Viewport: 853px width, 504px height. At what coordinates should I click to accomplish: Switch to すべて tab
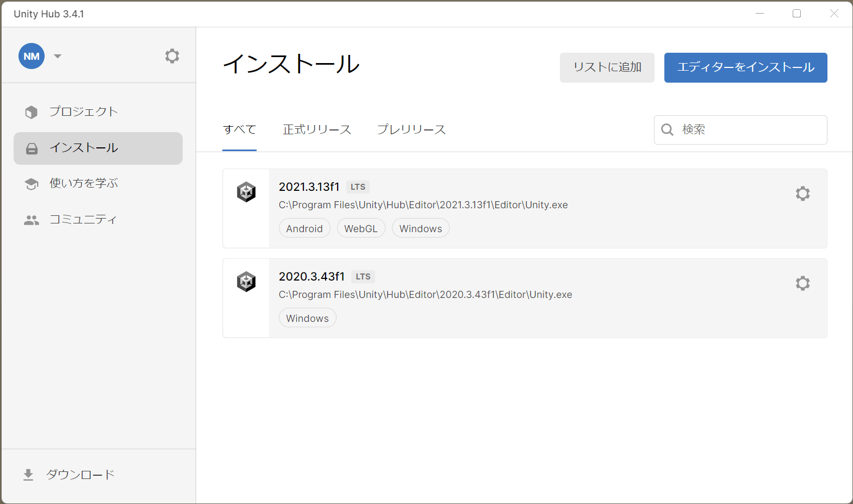[x=239, y=129]
